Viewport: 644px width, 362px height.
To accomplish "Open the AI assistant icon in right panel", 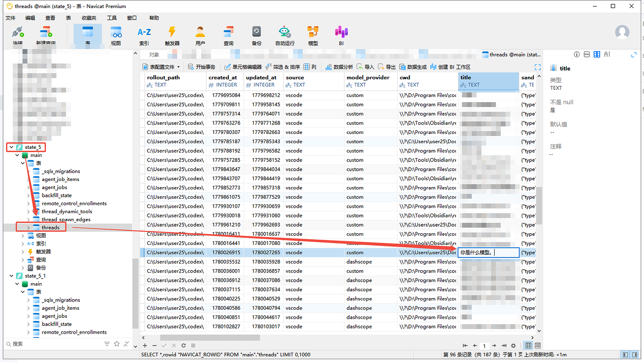I will pos(607,55).
